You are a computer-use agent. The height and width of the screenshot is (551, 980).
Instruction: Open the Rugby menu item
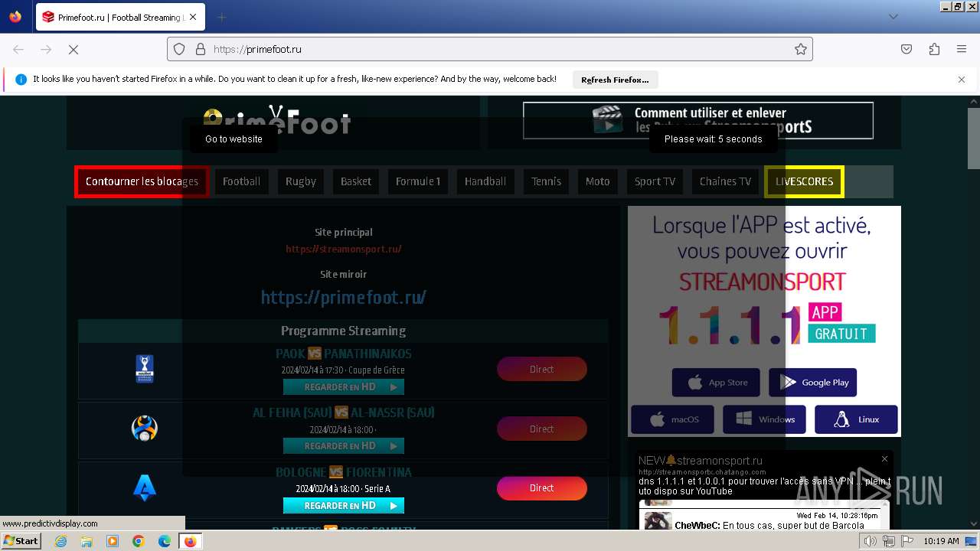[301, 181]
